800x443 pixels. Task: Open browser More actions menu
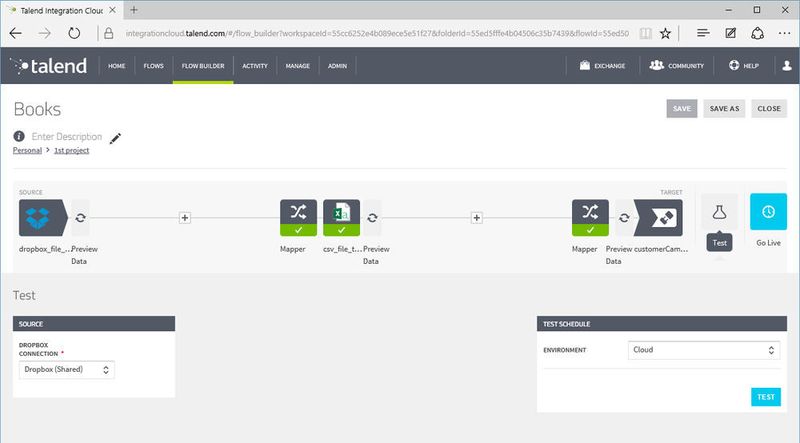pyautogui.click(x=785, y=33)
